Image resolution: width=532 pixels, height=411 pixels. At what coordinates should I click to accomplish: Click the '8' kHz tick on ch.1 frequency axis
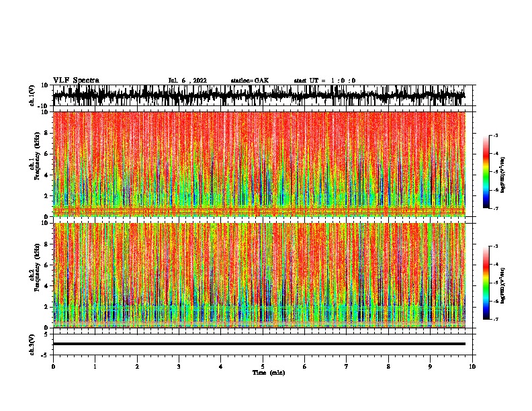coord(46,133)
